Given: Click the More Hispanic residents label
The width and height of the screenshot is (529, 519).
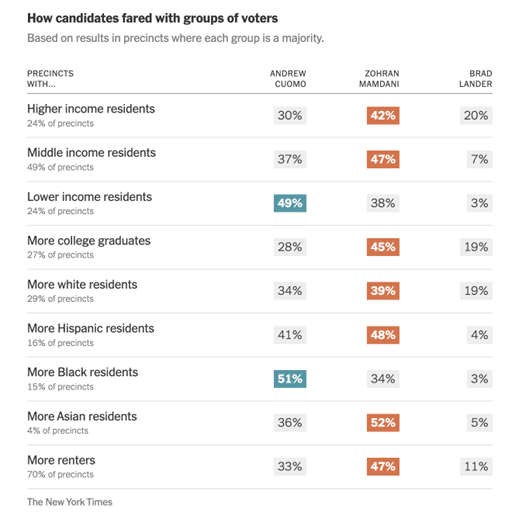Looking at the screenshot, I should (x=90, y=328).
